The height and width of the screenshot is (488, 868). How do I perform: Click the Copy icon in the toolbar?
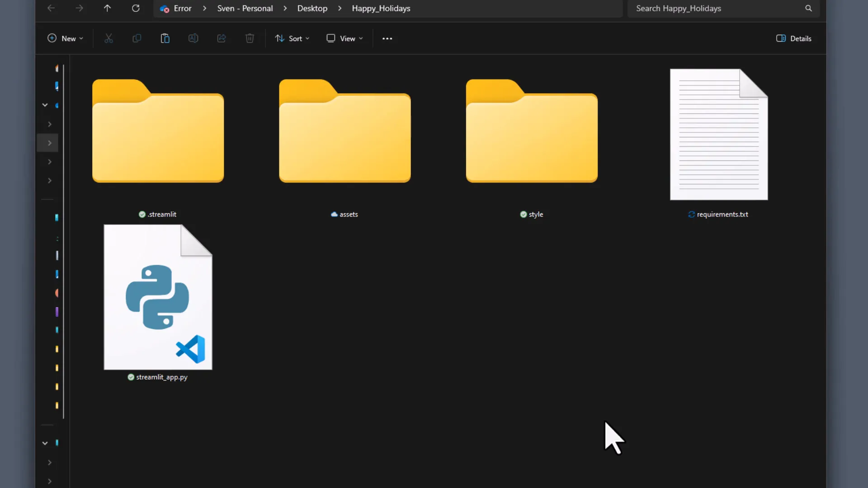click(137, 38)
